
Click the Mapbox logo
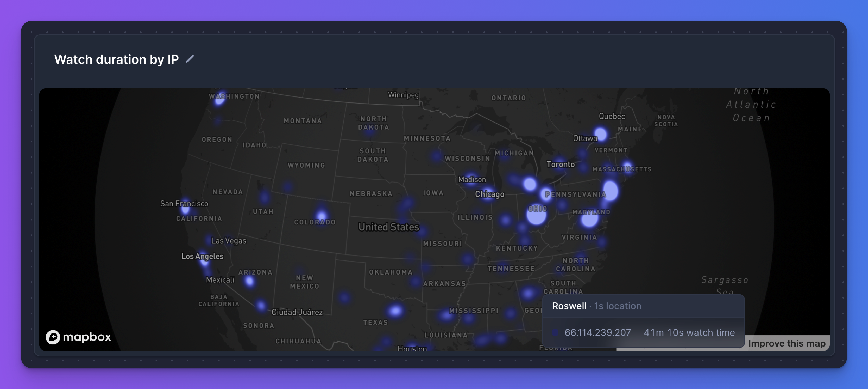(x=79, y=337)
